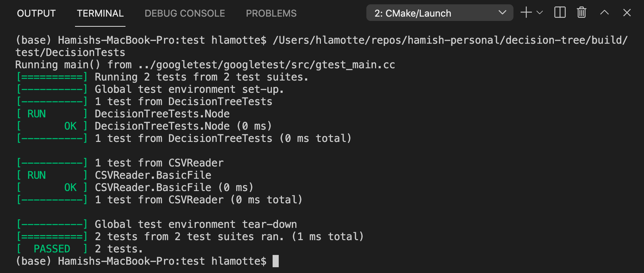Image resolution: width=644 pixels, height=273 pixels.
Task: Expand the launch profile chevron beside plus
Action: pos(540,13)
